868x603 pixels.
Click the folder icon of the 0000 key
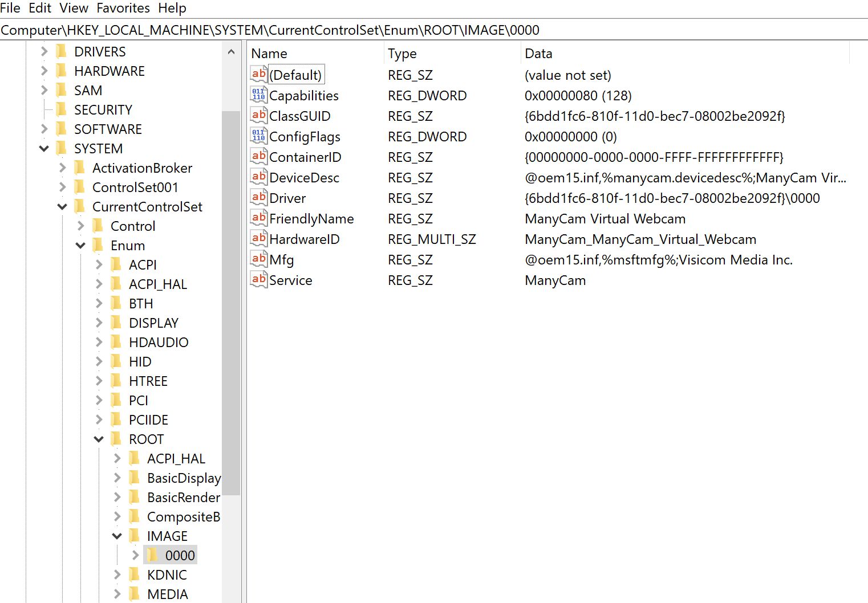pyautogui.click(x=152, y=555)
